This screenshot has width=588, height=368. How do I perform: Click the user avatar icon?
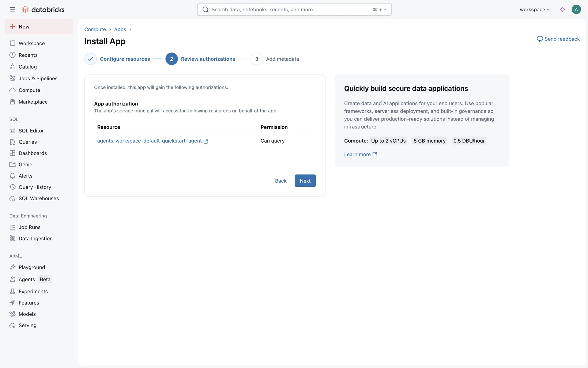[576, 10]
